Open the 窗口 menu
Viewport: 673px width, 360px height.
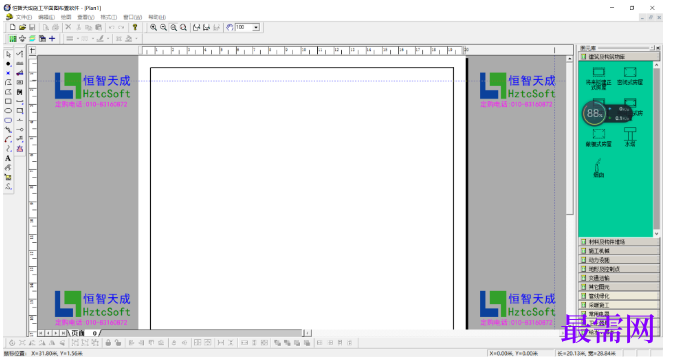[x=132, y=17]
